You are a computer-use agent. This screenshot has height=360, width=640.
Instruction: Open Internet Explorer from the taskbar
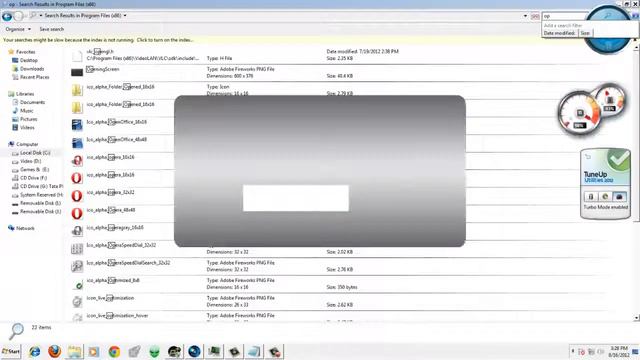coord(35,351)
